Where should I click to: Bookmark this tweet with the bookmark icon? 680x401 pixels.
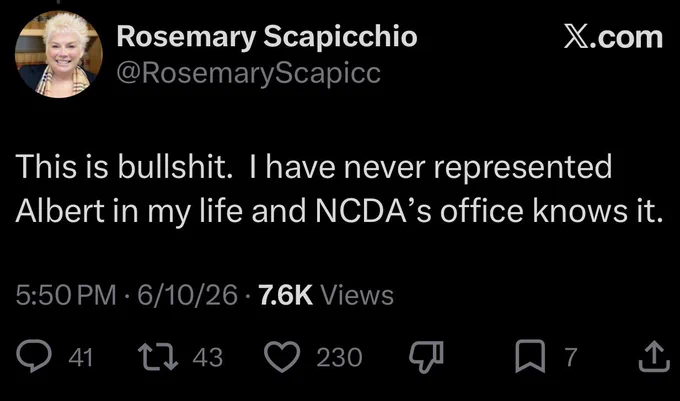530,356
